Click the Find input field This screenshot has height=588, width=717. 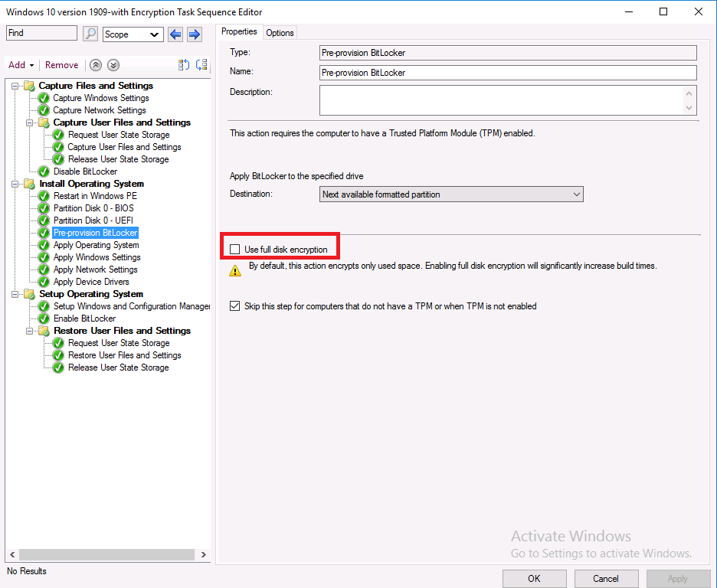click(x=41, y=33)
